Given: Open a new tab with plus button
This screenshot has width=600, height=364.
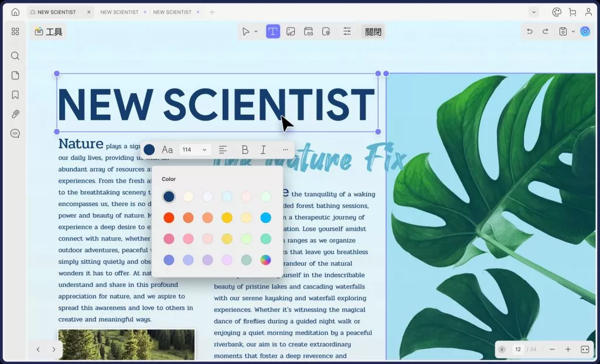Looking at the screenshot, I should click(212, 12).
